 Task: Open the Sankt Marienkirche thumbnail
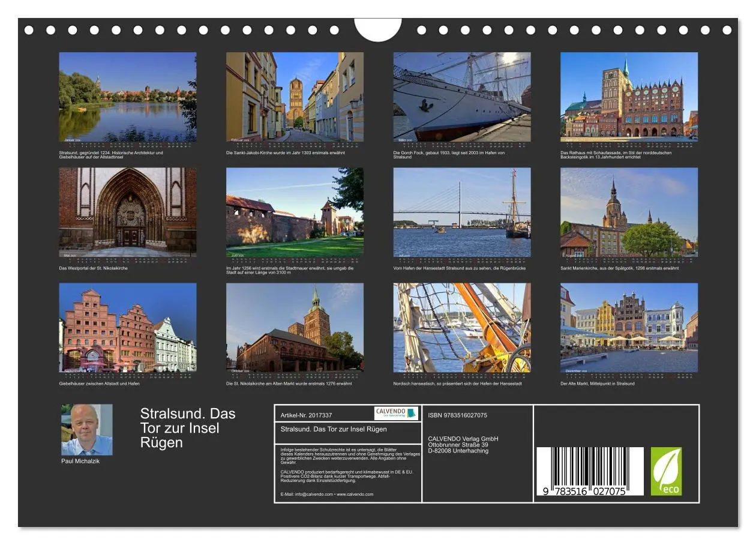[629, 212]
